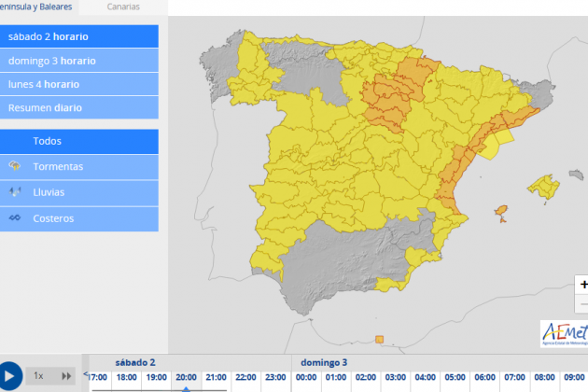Click the timeline scroll-left arrow
This screenshot has height=392, width=588.
coord(87,375)
